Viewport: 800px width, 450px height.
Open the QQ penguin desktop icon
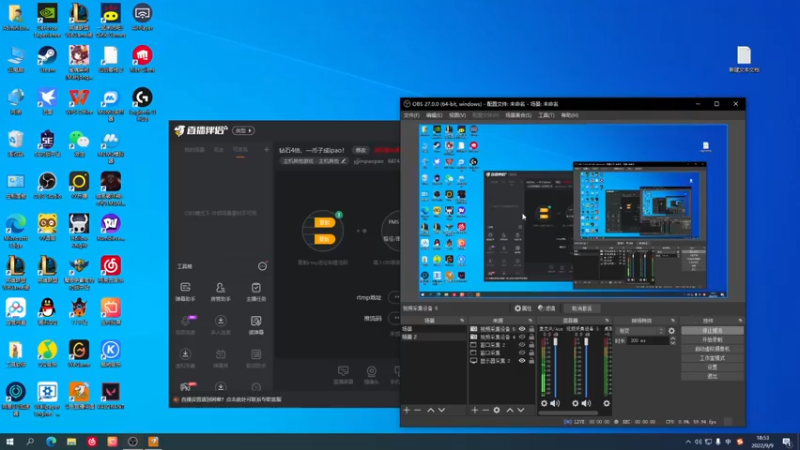(47, 309)
